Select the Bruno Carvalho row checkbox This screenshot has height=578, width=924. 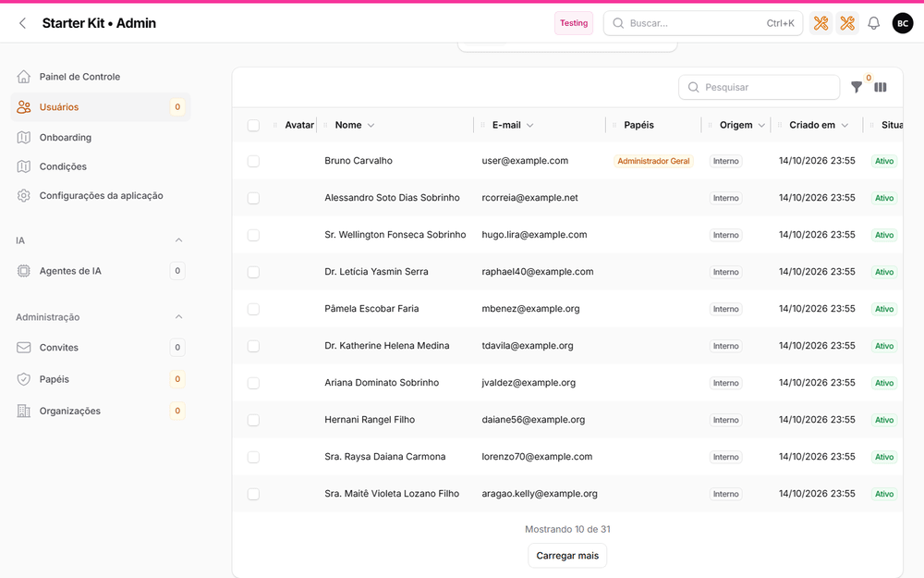click(253, 161)
